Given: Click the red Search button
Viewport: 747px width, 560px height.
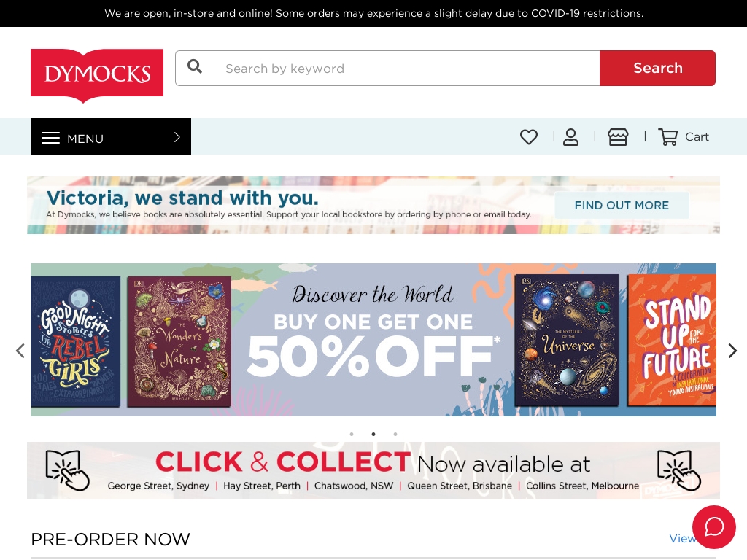Looking at the screenshot, I should (657, 68).
